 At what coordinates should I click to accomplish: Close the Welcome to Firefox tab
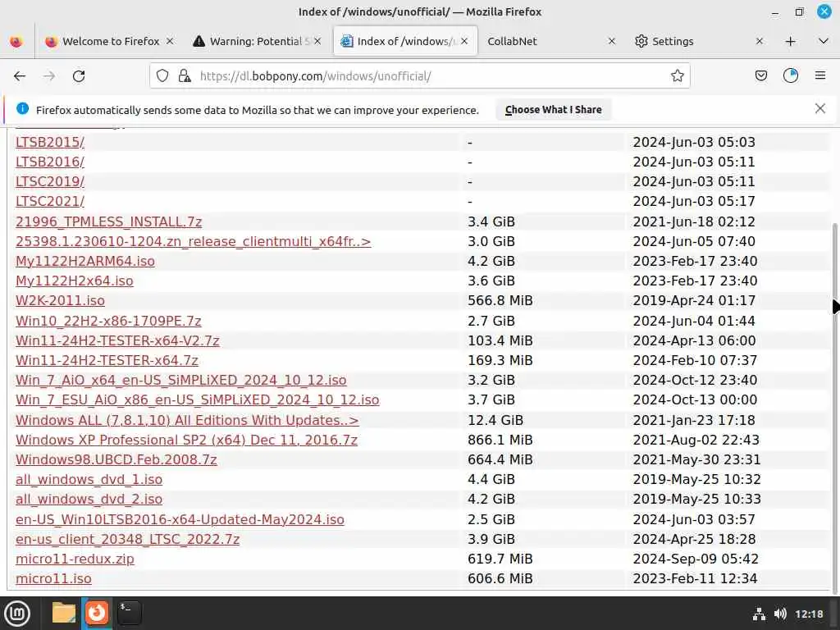170,41
